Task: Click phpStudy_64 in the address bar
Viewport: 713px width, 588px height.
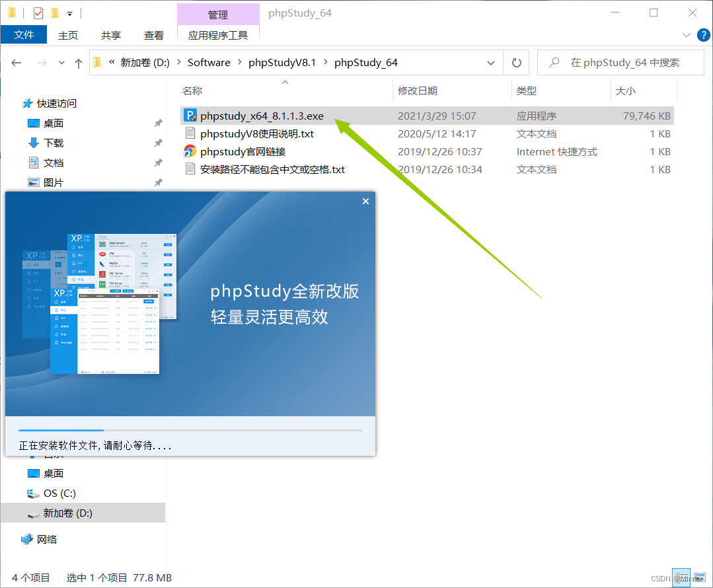Action: pyautogui.click(x=366, y=63)
